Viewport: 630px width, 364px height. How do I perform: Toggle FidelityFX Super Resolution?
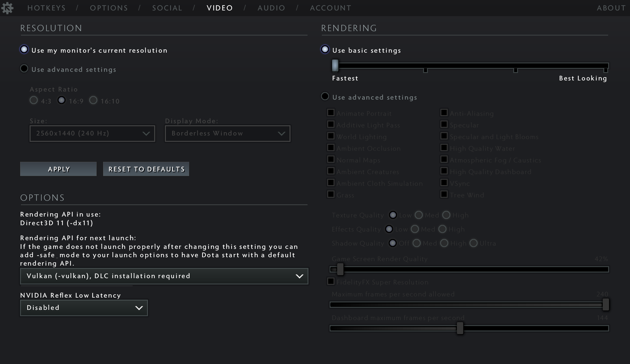click(331, 281)
